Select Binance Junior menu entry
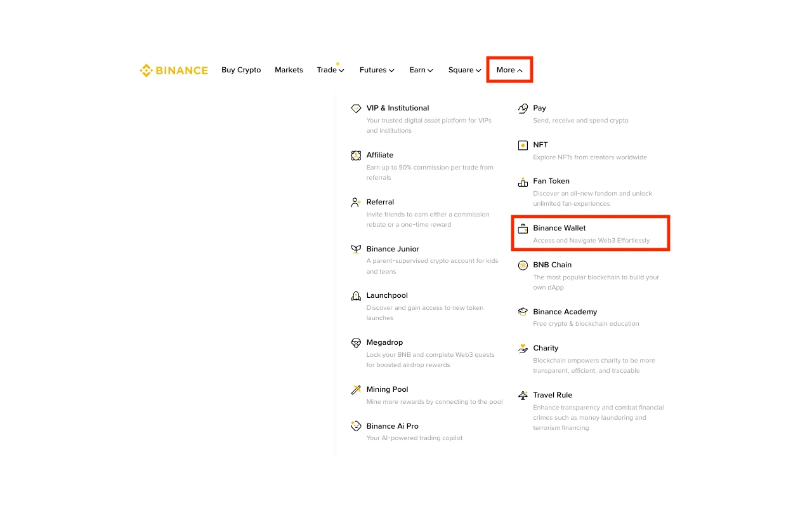The width and height of the screenshot is (812, 508). pyautogui.click(x=393, y=249)
